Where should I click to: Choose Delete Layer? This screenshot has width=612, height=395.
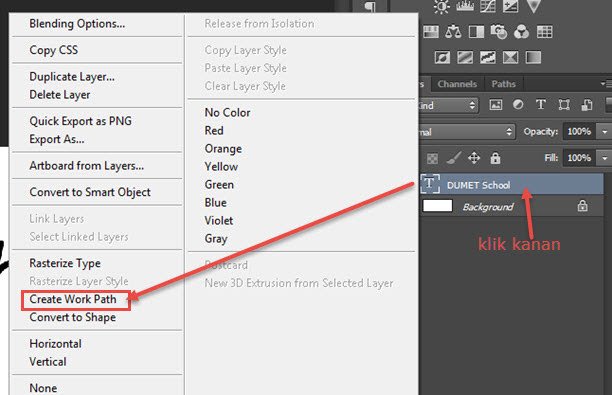[x=60, y=95]
